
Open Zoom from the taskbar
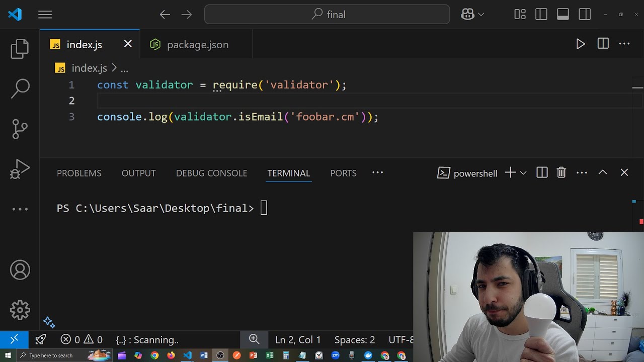[336, 355]
